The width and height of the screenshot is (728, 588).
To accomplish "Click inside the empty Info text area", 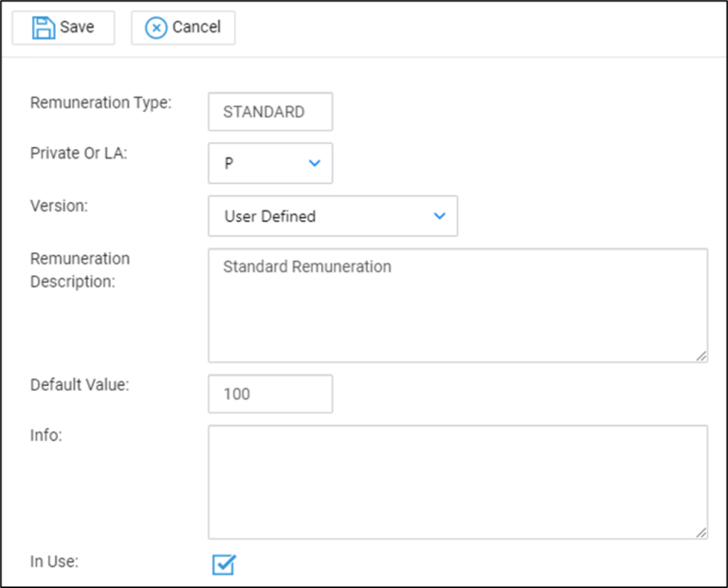I will click(x=458, y=482).
